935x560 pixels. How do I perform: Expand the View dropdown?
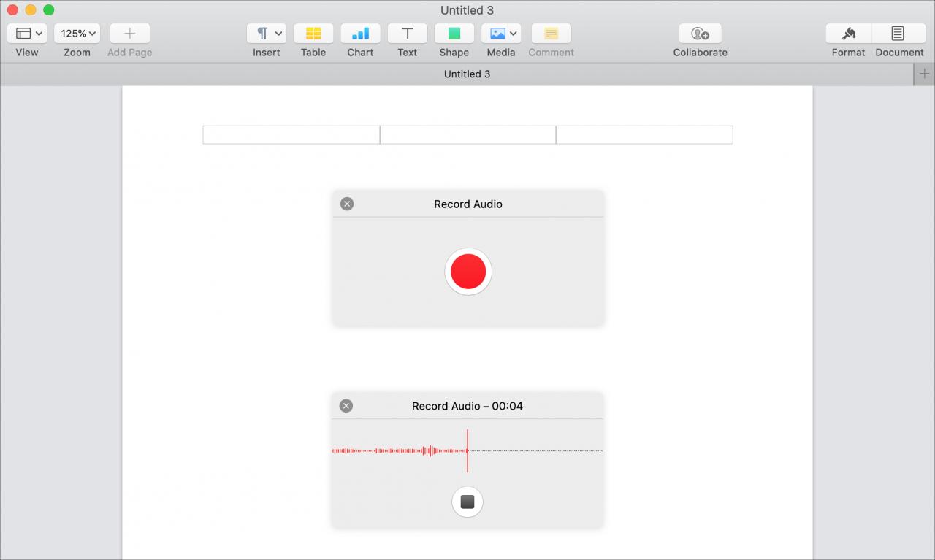[x=27, y=34]
